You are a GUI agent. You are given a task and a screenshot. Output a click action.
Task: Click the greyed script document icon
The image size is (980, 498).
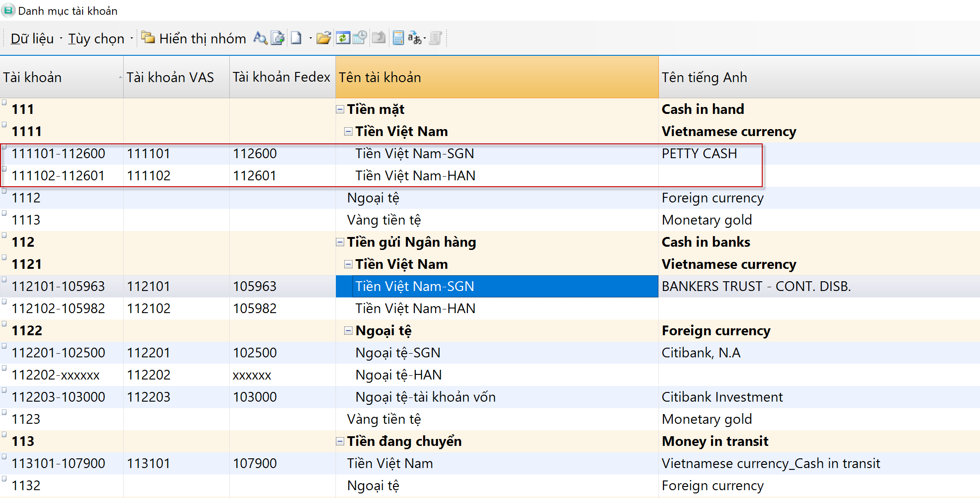click(x=436, y=38)
